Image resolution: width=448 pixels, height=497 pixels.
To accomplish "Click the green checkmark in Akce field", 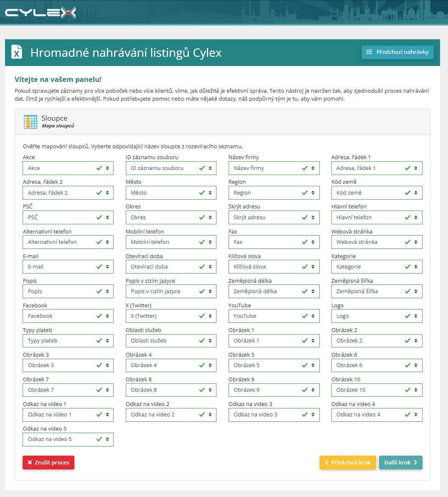I will [x=99, y=168].
